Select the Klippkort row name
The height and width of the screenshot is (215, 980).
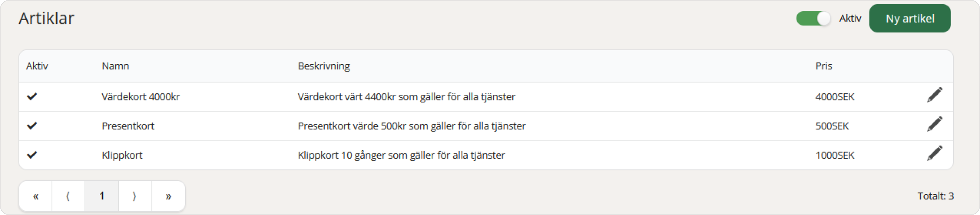(122, 155)
